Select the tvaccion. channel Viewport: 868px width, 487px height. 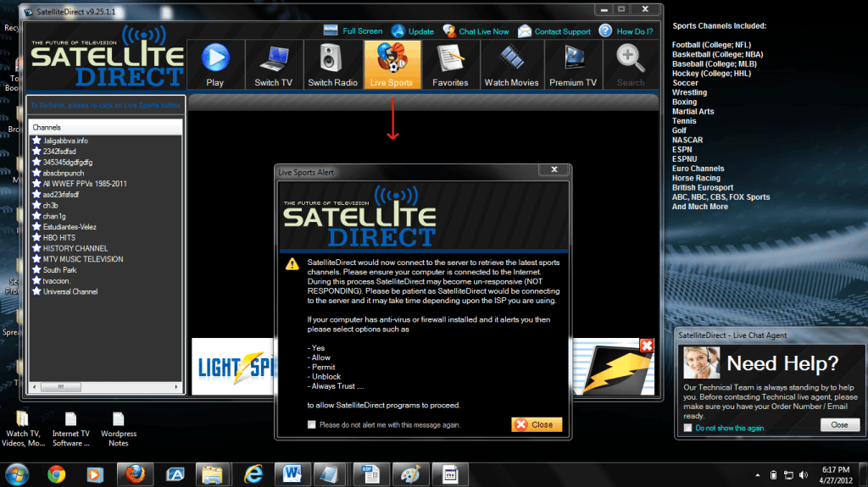[57, 280]
